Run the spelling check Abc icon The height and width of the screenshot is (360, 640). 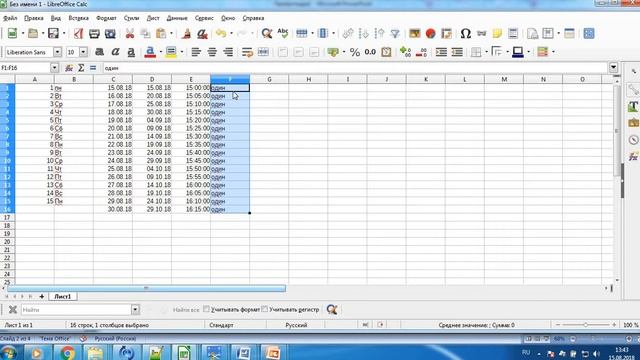coord(282,33)
